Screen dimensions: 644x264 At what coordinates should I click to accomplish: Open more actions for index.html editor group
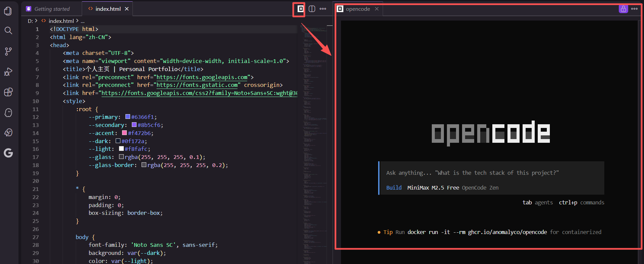[x=323, y=9]
